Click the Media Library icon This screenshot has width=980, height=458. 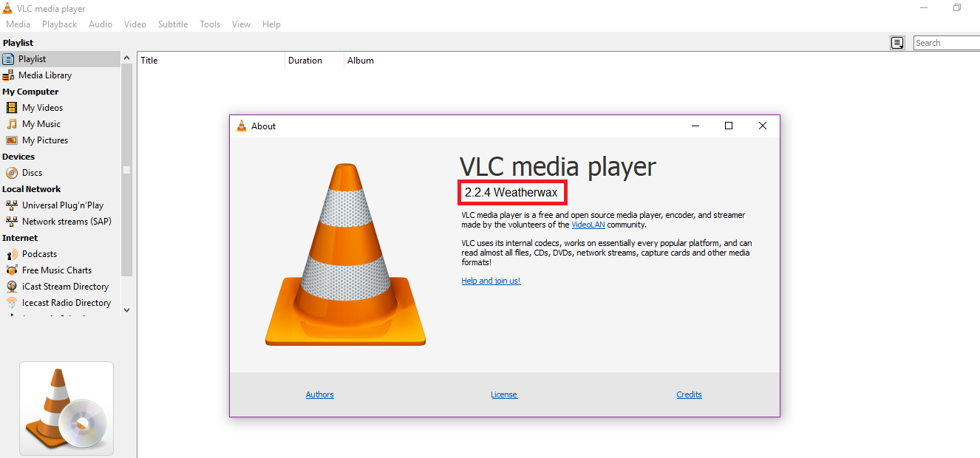click(x=8, y=75)
